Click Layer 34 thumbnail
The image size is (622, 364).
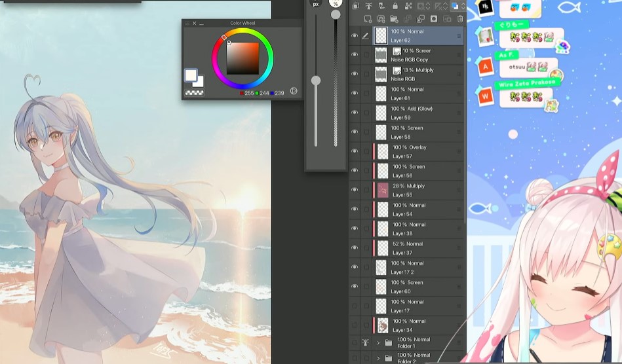click(x=383, y=325)
